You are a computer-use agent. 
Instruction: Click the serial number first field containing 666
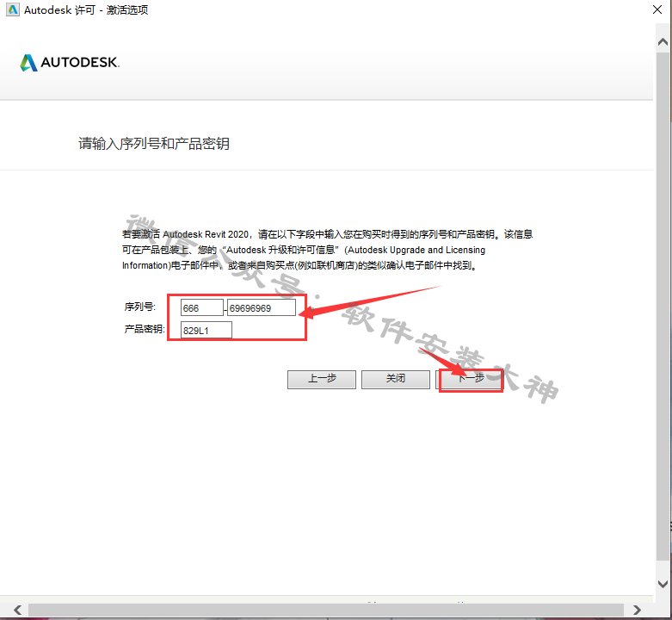(x=202, y=308)
